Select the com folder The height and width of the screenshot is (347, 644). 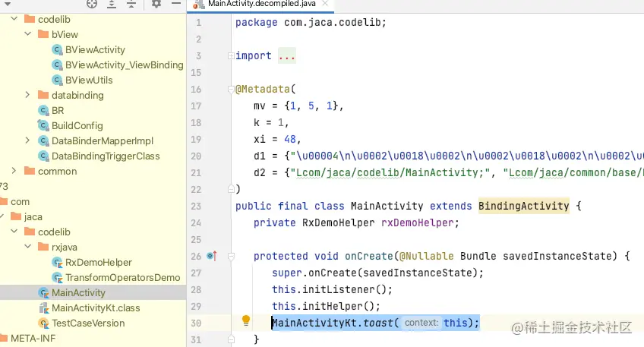coord(20,202)
